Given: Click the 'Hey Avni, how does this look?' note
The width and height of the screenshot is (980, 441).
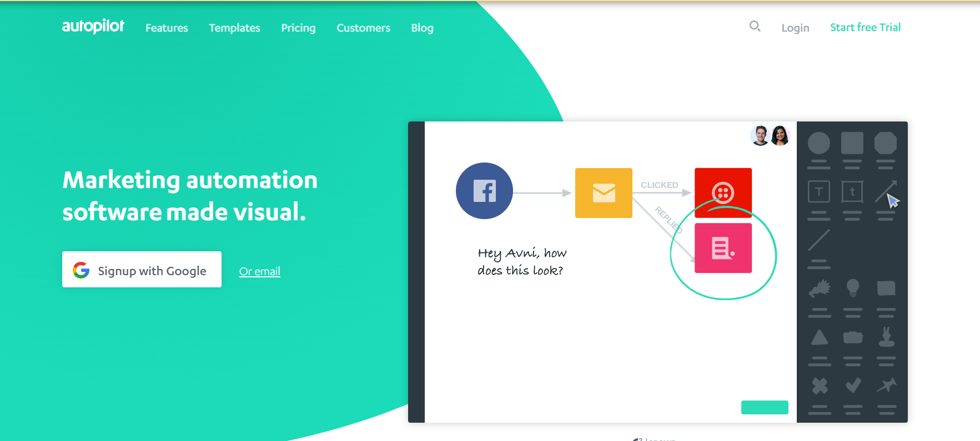Looking at the screenshot, I should click(x=522, y=262).
